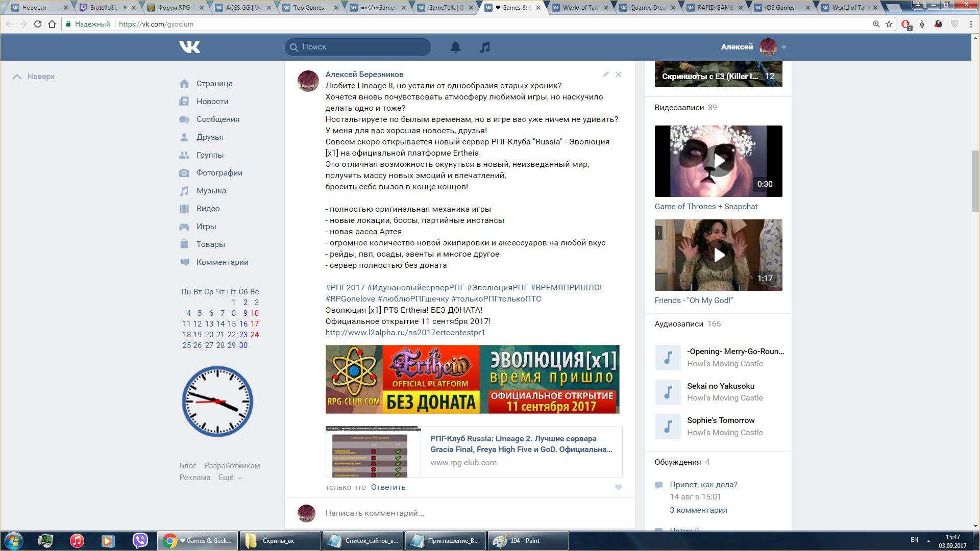
Task: Open the Алексей profile dropdown arrow
Action: click(x=784, y=47)
